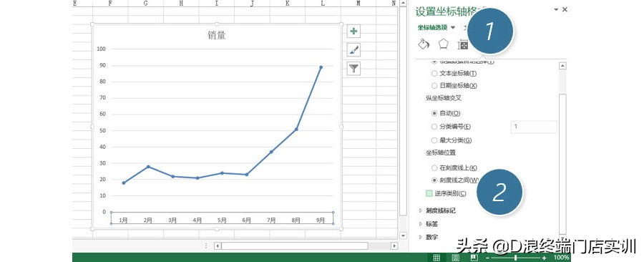Select 文本坐标轴(T) radio button
This screenshot has width=644, height=262.
click(x=434, y=74)
